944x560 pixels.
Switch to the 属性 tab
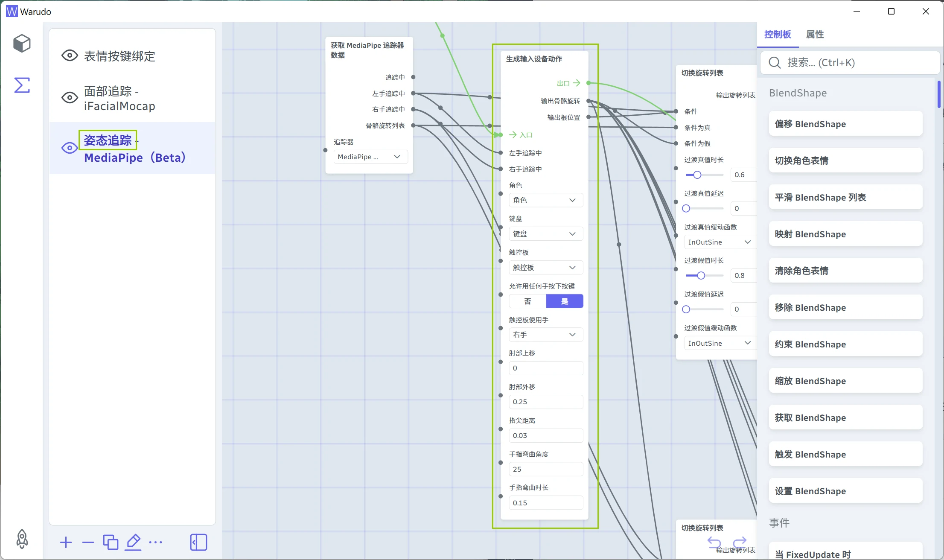pyautogui.click(x=815, y=34)
